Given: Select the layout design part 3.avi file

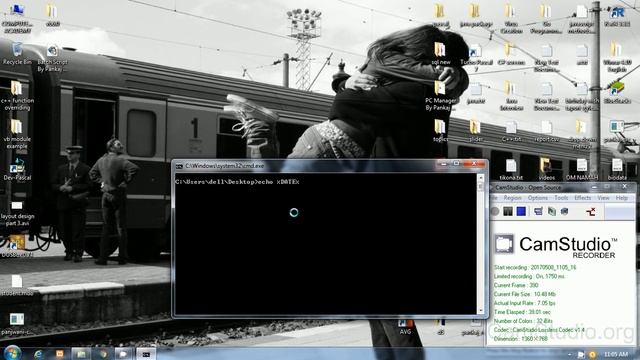Looking at the screenshot, I should (17, 214).
